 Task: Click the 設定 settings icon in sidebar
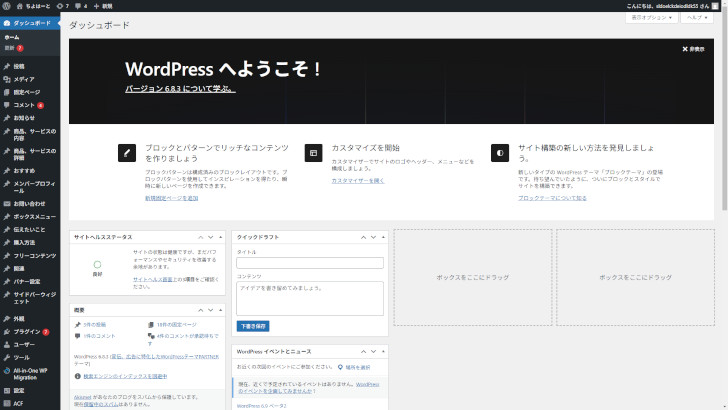point(6,391)
